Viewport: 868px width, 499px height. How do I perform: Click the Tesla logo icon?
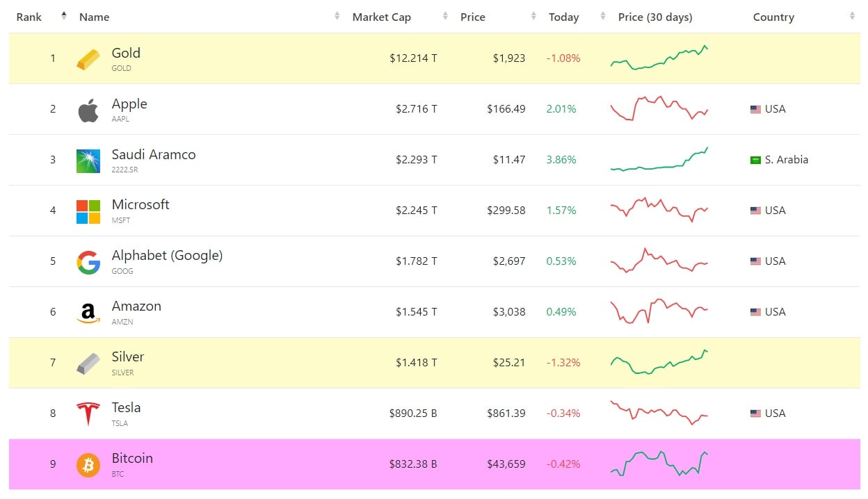88,414
